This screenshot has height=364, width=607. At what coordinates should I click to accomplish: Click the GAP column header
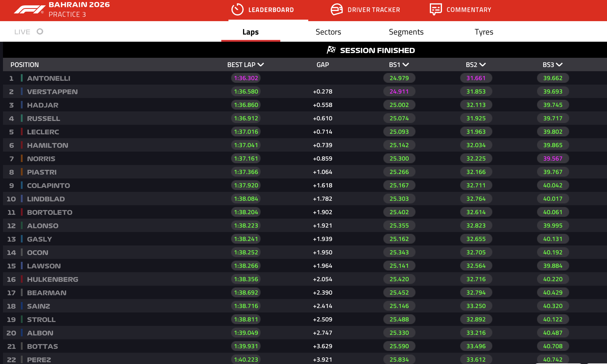click(x=323, y=65)
